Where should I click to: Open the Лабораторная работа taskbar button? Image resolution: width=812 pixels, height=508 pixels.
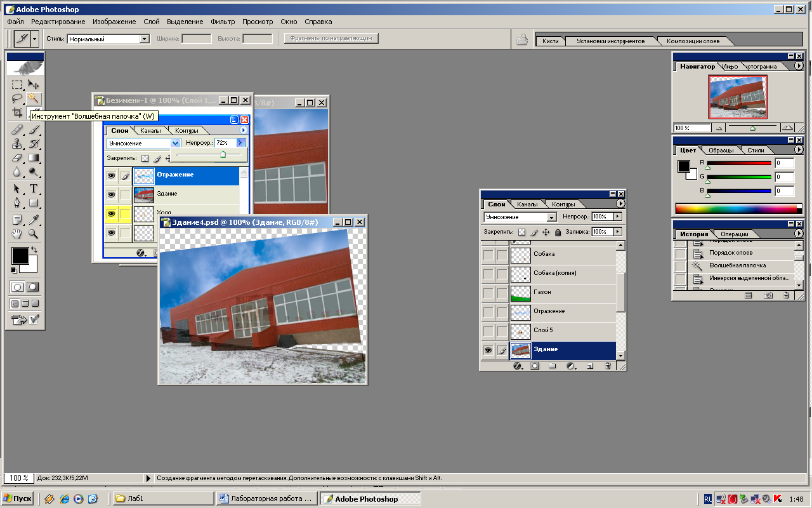[266, 498]
